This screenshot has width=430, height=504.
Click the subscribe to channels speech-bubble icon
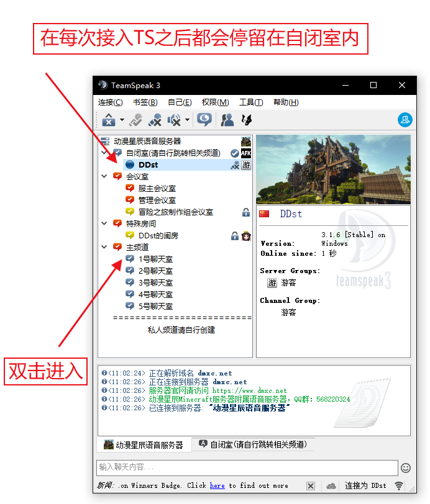coord(204,120)
